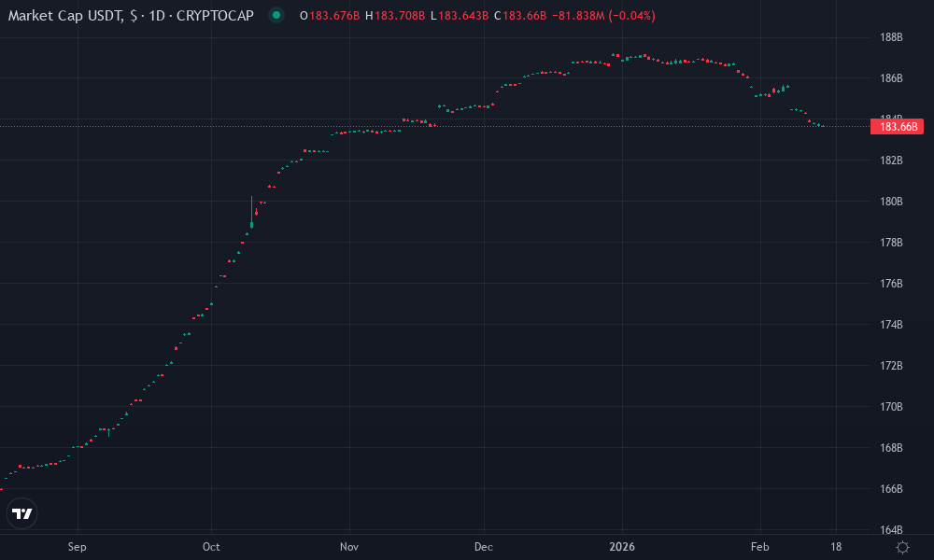Click the red 183.66B price tag

pos(896,126)
